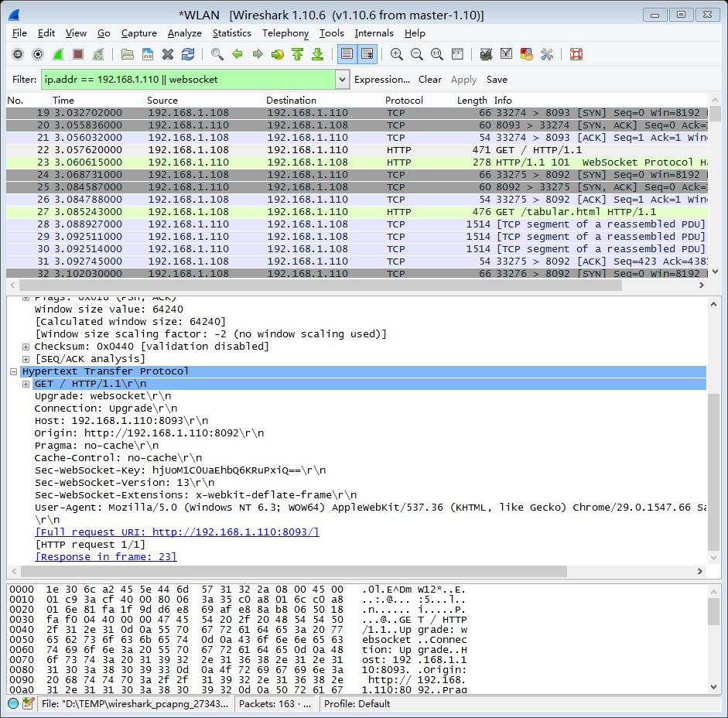Select the Upgrade: websocket line
The width and height of the screenshot is (728, 718).
[x=103, y=396]
